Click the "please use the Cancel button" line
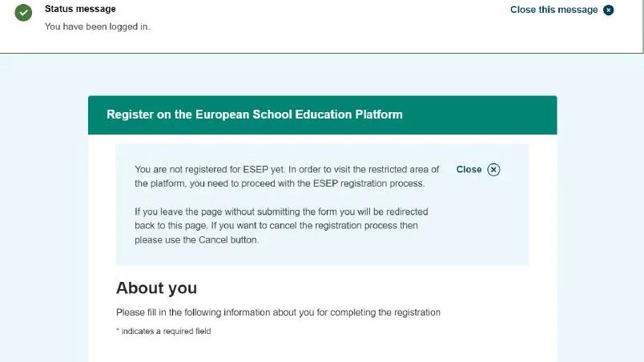The image size is (644, 362). (197, 239)
